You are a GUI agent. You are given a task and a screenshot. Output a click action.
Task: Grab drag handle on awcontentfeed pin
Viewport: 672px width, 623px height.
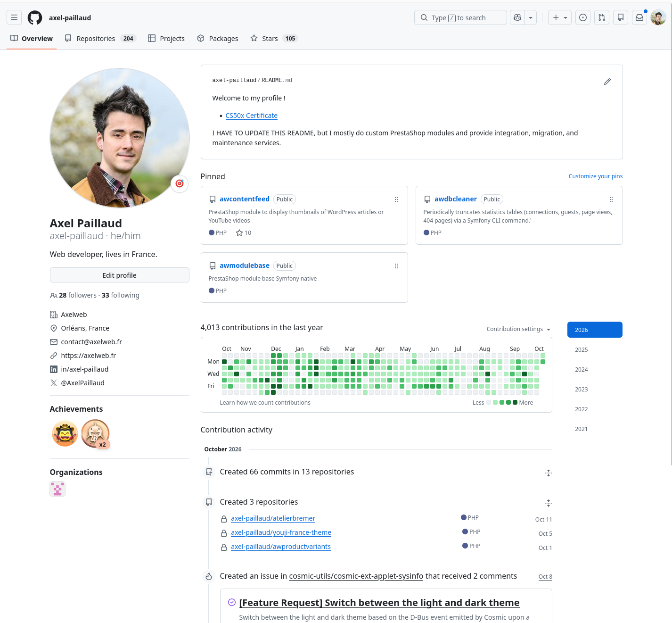tap(396, 199)
